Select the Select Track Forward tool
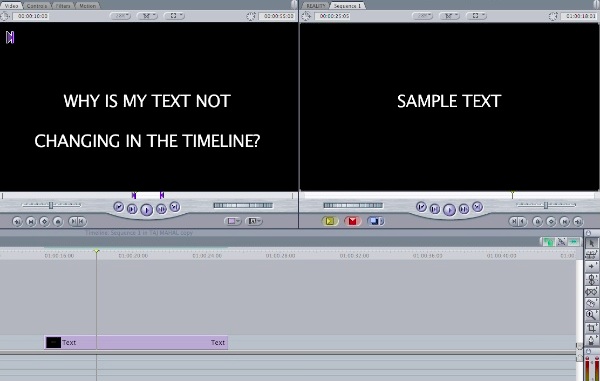600x381 pixels. tap(592, 266)
